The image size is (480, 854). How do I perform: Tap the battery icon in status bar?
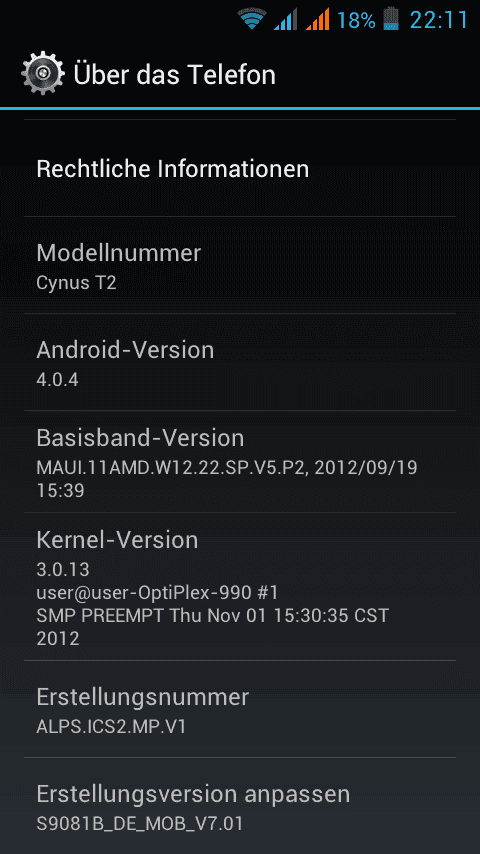click(391, 20)
